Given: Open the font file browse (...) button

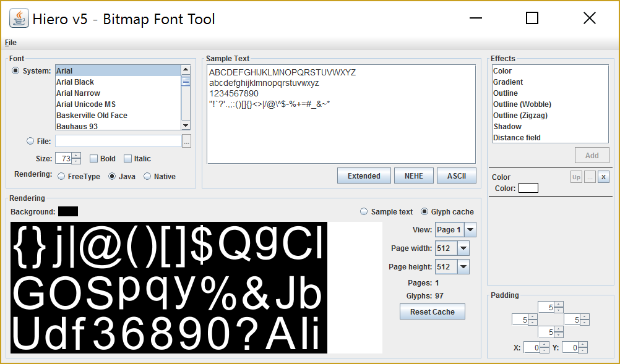Looking at the screenshot, I should 186,141.
